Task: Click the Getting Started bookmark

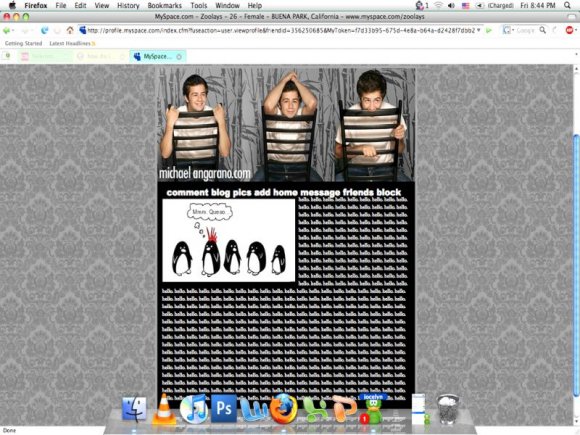Action: (23, 44)
